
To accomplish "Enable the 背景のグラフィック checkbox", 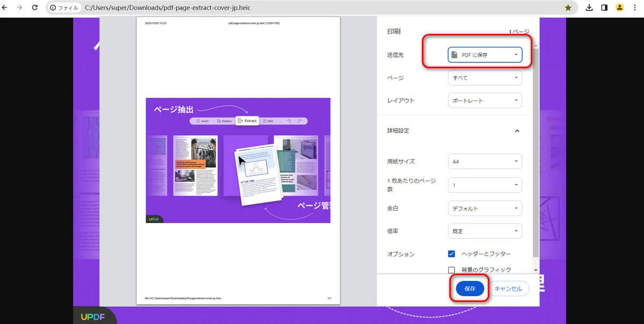I will pos(451,270).
